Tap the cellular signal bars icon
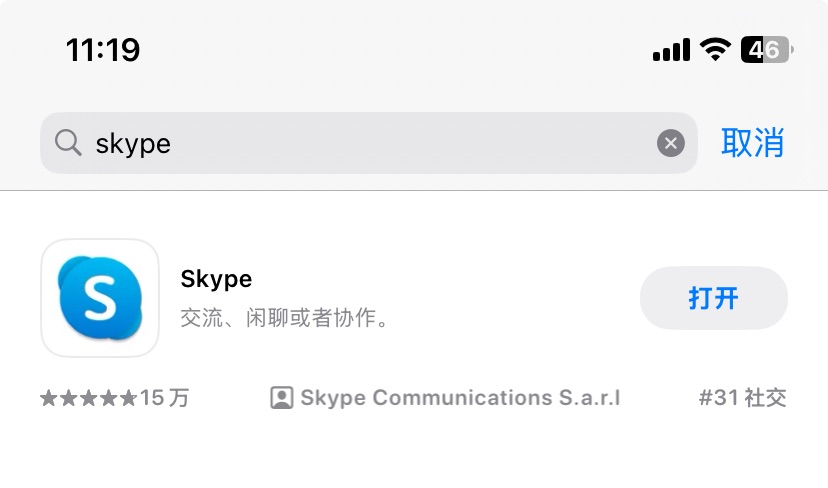828x488 pixels. click(x=671, y=49)
